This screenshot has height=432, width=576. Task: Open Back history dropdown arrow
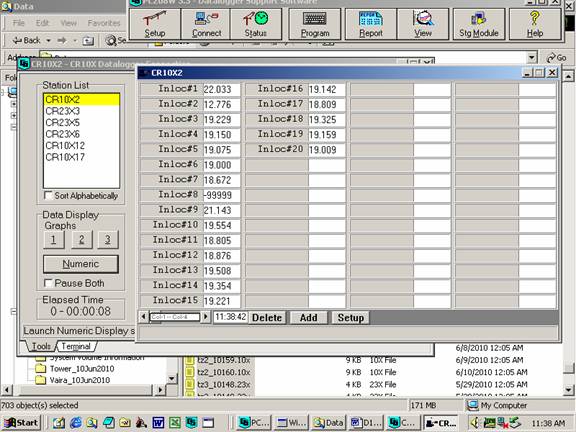[x=48, y=40]
